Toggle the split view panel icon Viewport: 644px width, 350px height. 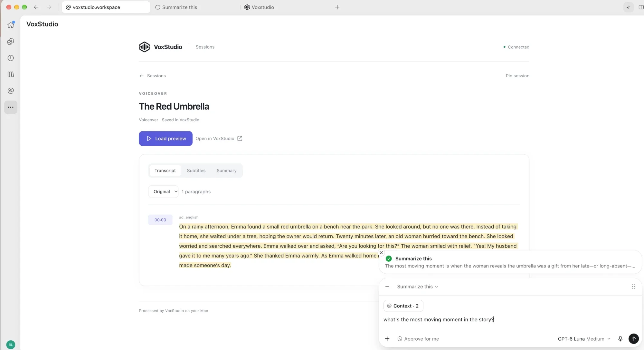click(x=641, y=7)
